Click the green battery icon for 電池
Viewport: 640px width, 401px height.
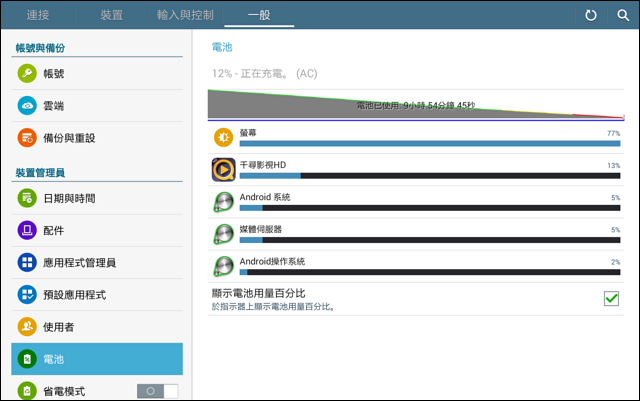point(27,359)
